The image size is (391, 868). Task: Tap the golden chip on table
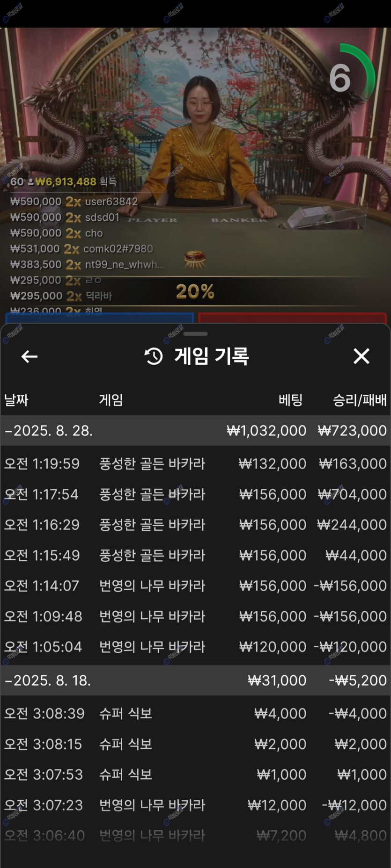[195, 258]
